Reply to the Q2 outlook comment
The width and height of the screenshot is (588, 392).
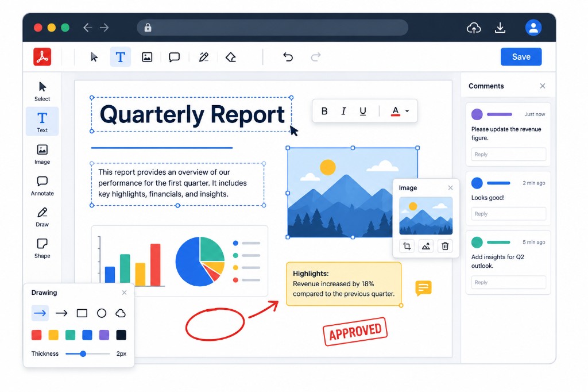point(508,282)
